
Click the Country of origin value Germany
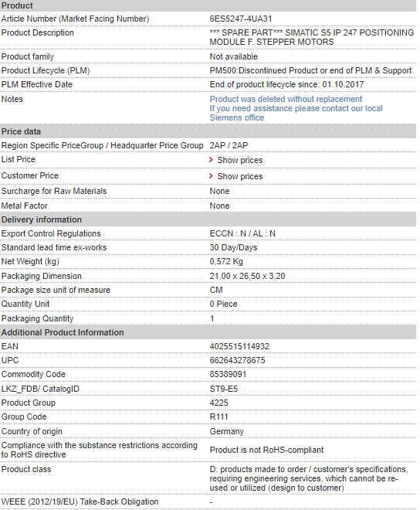(x=226, y=432)
